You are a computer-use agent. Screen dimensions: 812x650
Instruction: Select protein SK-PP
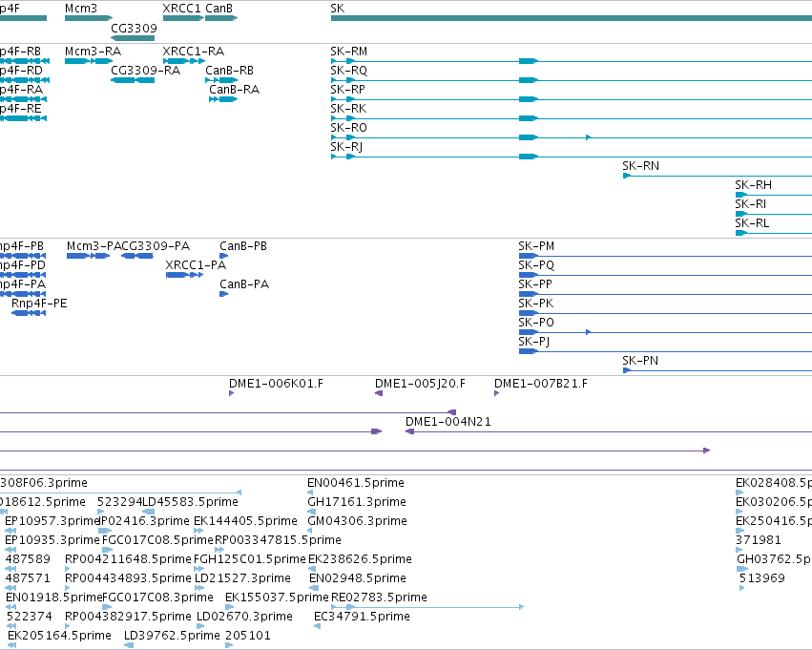tap(535, 284)
